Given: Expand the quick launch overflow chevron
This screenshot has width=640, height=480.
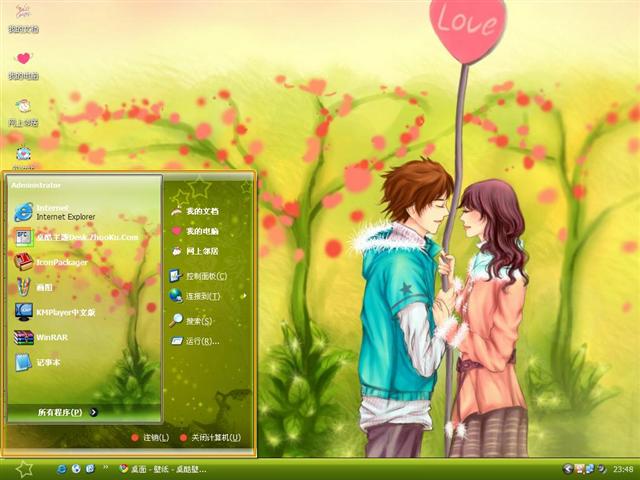Looking at the screenshot, I should coord(106,467).
